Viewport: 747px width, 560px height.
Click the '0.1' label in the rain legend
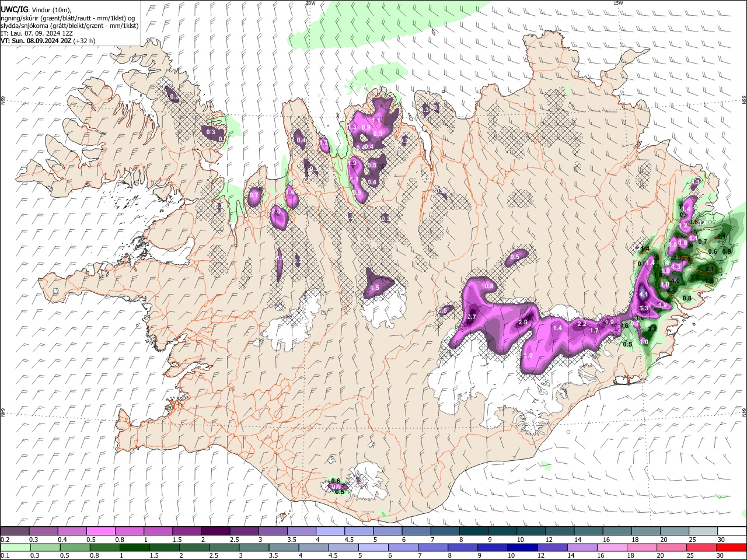coord(5,555)
